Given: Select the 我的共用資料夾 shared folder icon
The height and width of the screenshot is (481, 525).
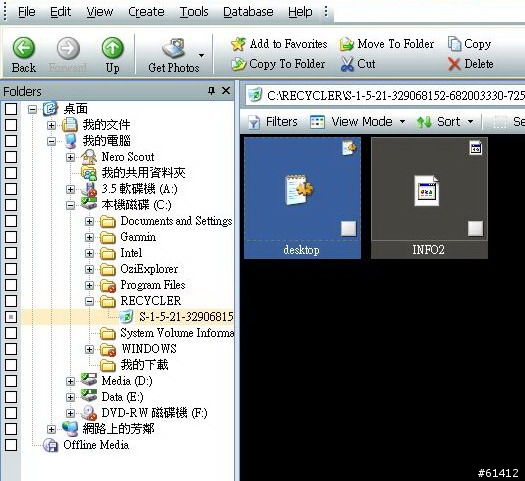Looking at the screenshot, I should [x=89, y=173].
